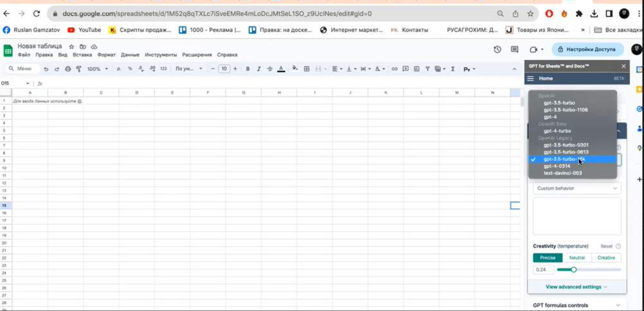Open the name box dropdown arrow
Viewport: 644px width, 311px height.
(27, 83)
